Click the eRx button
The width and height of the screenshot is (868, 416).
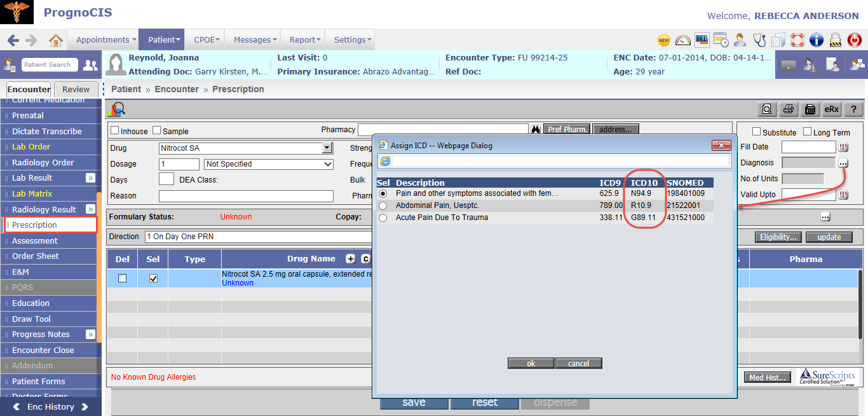[832, 109]
